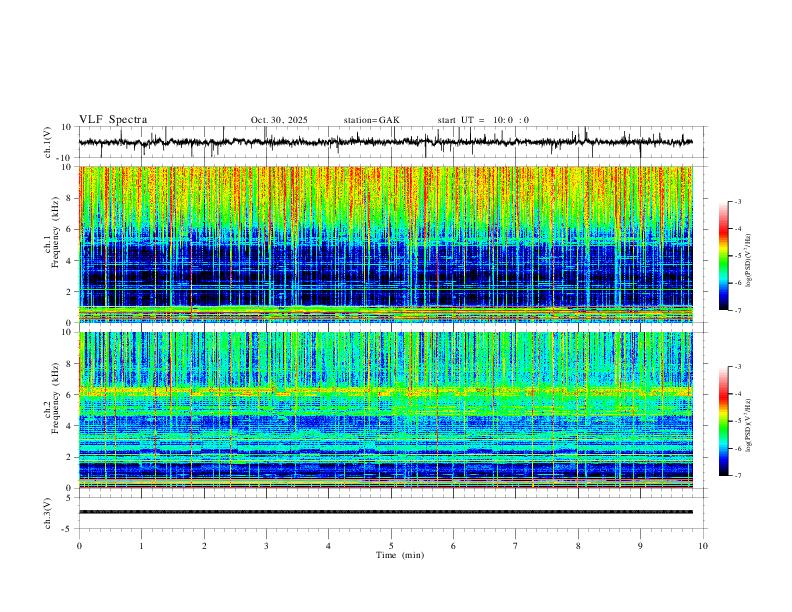Viewport: 792px width, 612px height.
Task: Select the date "Oct. 30, 2025"
Action: point(279,120)
